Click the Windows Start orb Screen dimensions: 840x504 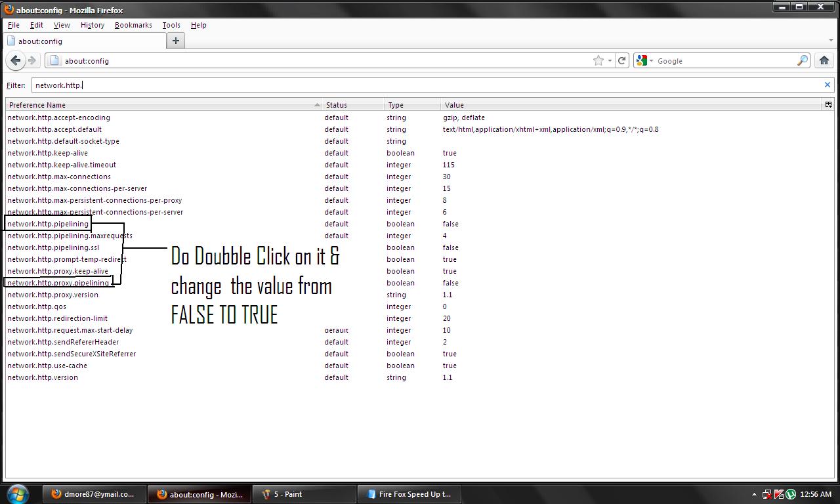[18, 493]
